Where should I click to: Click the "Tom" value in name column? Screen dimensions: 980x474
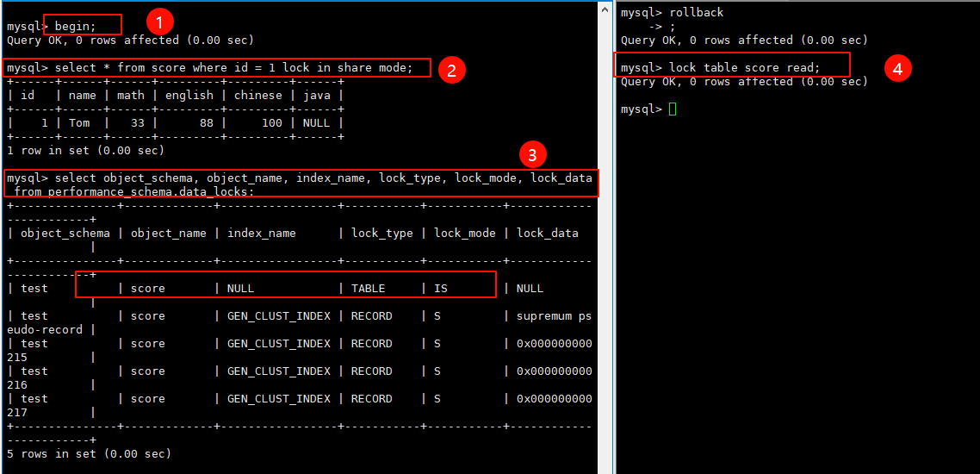click(78, 122)
